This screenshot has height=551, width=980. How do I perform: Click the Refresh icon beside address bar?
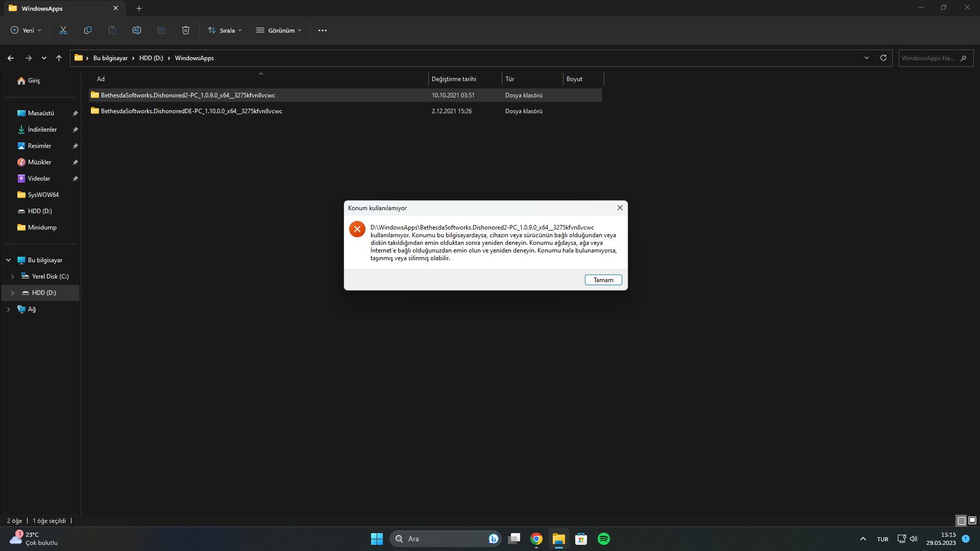pyautogui.click(x=884, y=58)
